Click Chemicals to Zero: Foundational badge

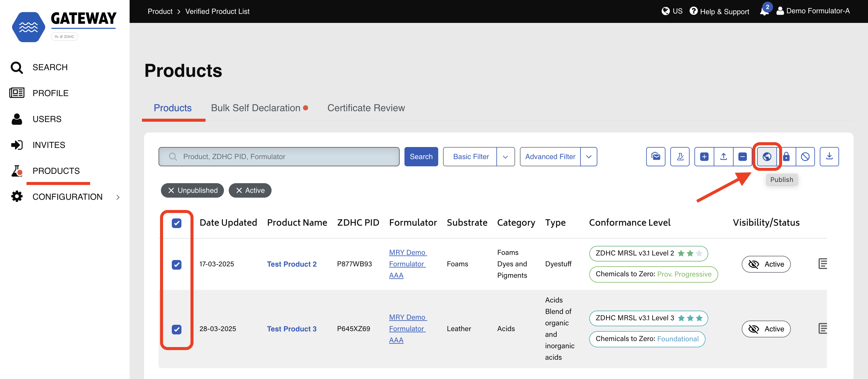pyautogui.click(x=647, y=339)
